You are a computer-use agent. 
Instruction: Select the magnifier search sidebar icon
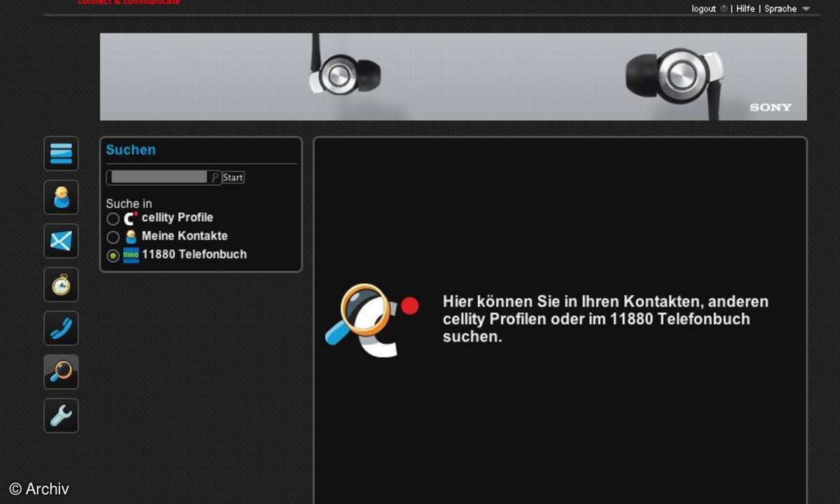[x=61, y=371]
